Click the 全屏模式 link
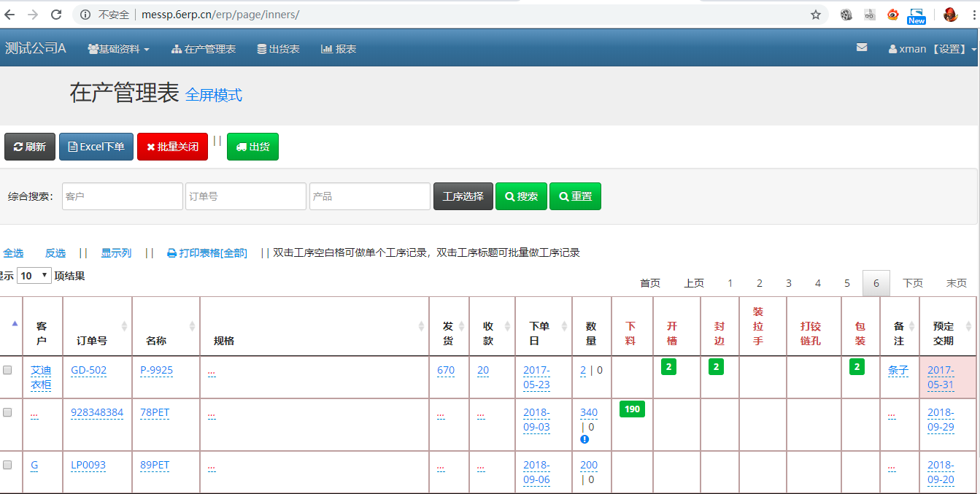Image resolution: width=980 pixels, height=494 pixels. tap(214, 95)
